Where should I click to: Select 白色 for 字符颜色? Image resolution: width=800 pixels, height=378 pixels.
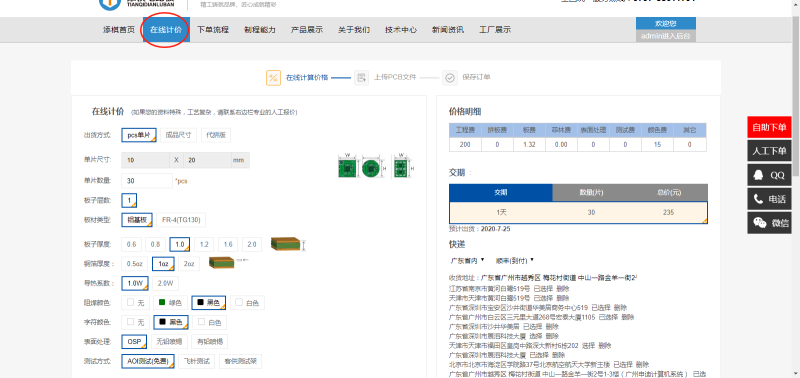pyautogui.click(x=209, y=322)
